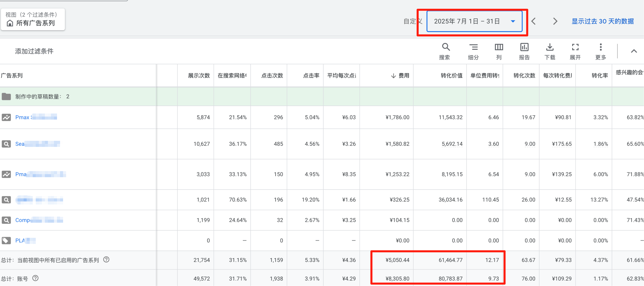Click the Pmax campaign chart icon
The width and height of the screenshot is (644, 286).
point(6,117)
